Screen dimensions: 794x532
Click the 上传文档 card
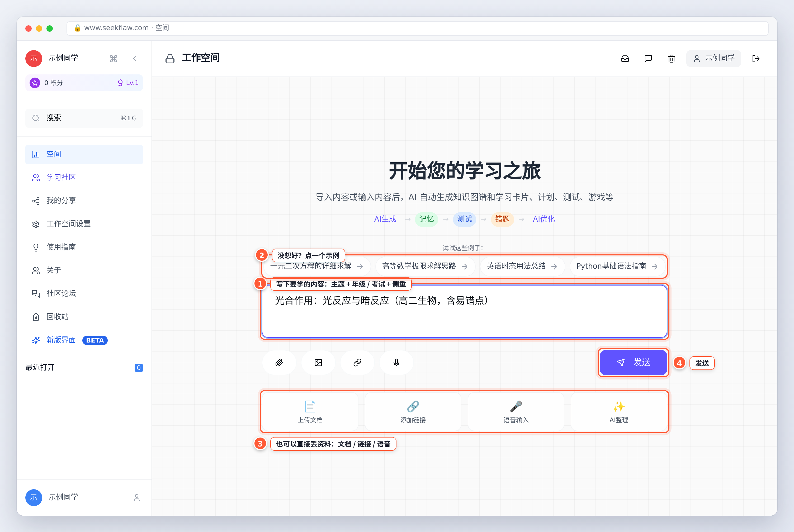pyautogui.click(x=310, y=412)
